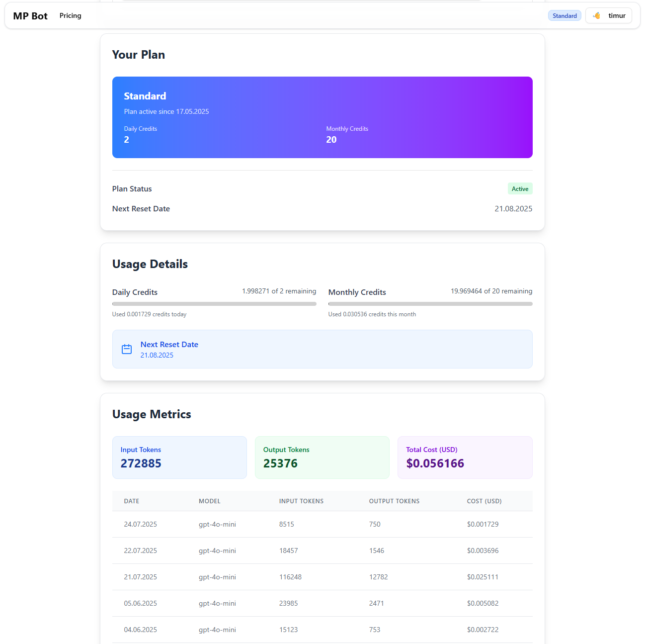Select the 22.07.2025 date cell
This screenshot has height=644, width=645.
coord(141,551)
